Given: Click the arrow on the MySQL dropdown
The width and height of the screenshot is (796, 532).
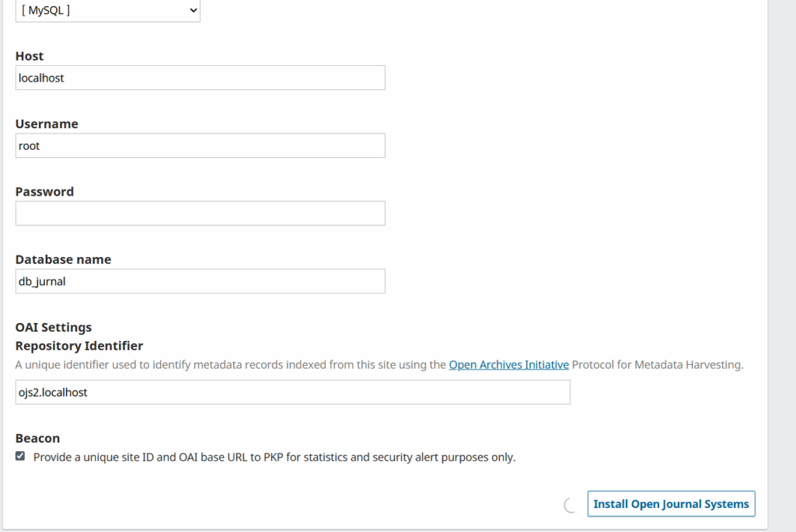Looking at the screenshot, I should click(192, 11).
